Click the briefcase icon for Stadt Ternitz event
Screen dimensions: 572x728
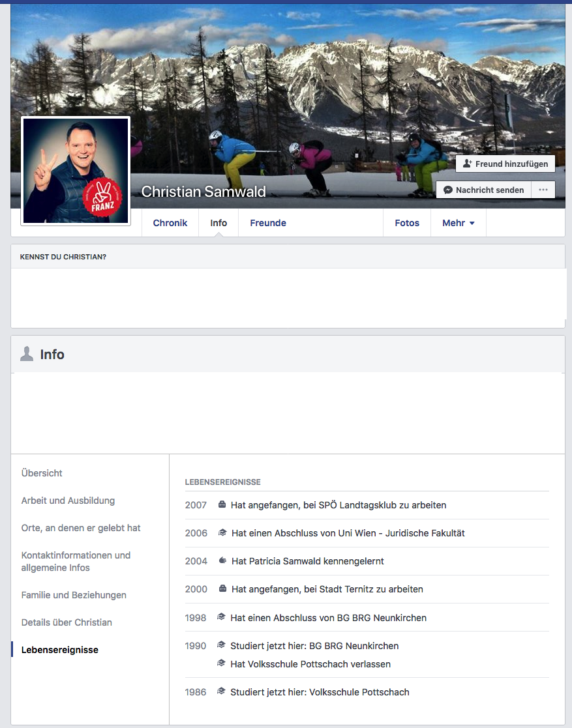coord(222,589)
